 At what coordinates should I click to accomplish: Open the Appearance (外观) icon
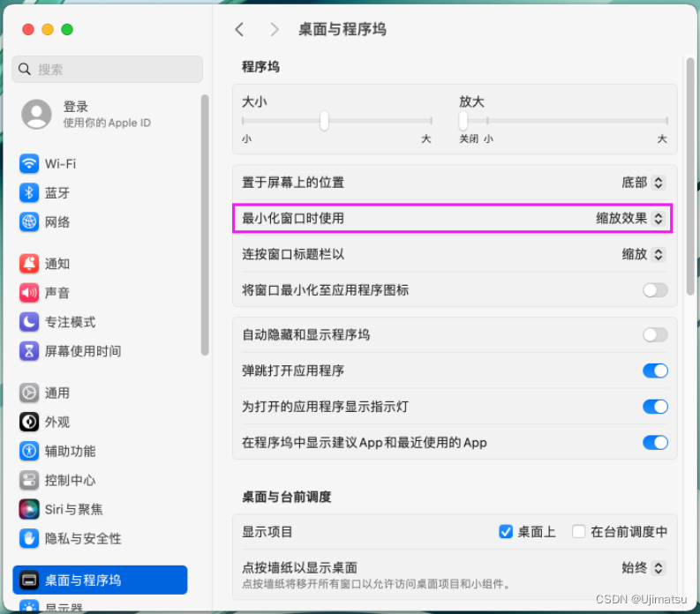coord(29,422)
